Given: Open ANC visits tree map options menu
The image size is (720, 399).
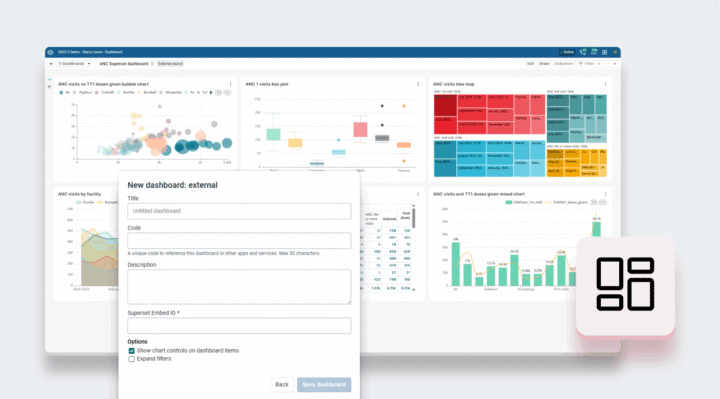Looking at the screenshot, I should point(605,84).
